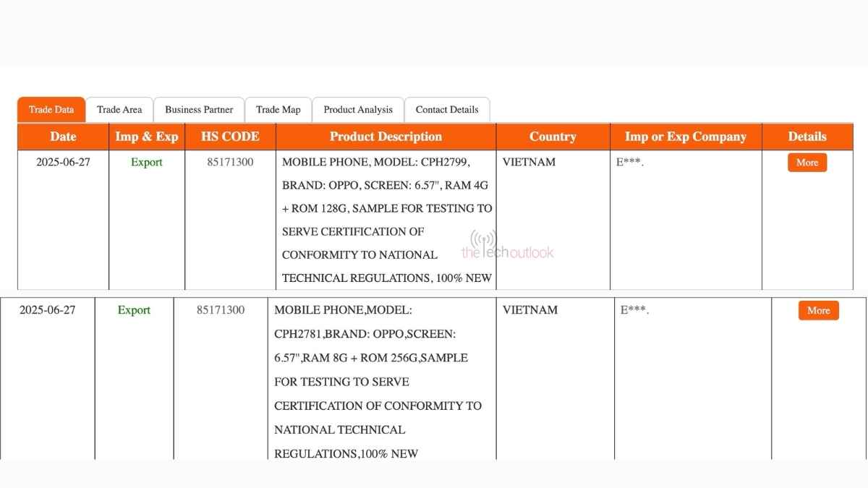Click Export label in CPH2781 row
Screen dimensions: 868x488
click(134, 310)
